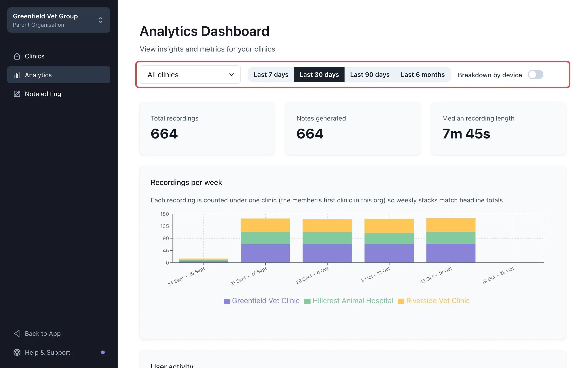Click the Analytics Dashboard title

(x=204, y=31)
